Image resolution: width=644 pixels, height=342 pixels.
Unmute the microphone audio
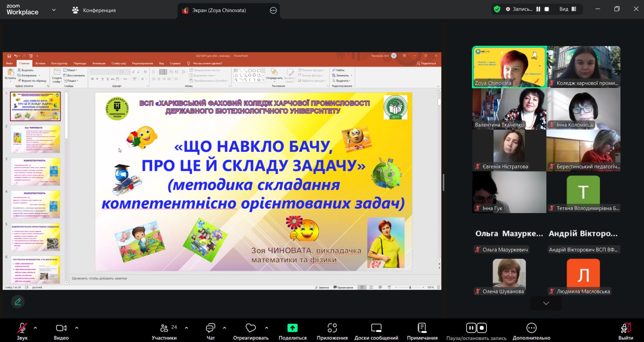click(x=22, y=332)
